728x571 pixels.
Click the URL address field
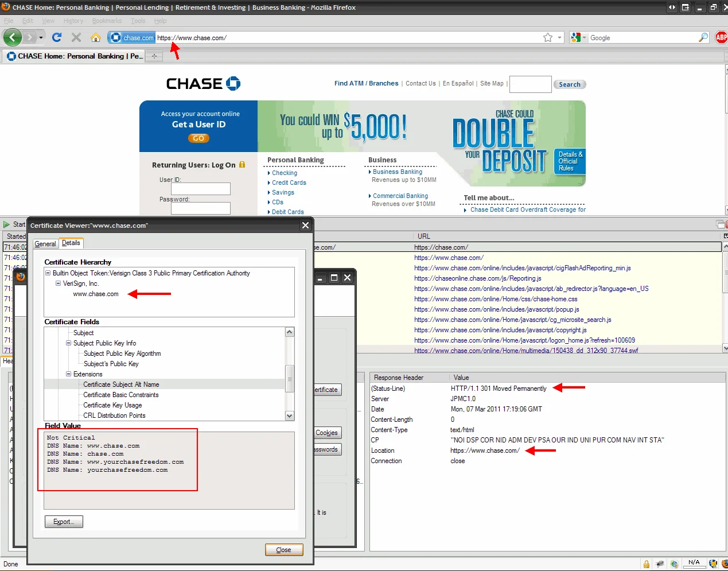(348, 38)
